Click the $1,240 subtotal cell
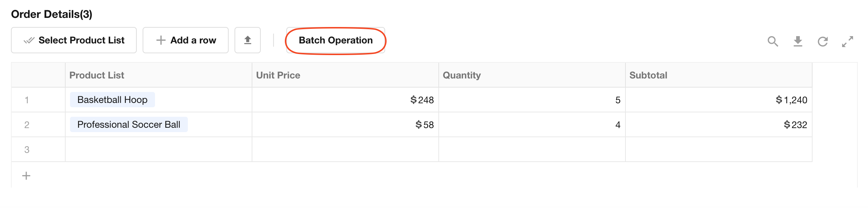868x208 pixels. (719, 100)
